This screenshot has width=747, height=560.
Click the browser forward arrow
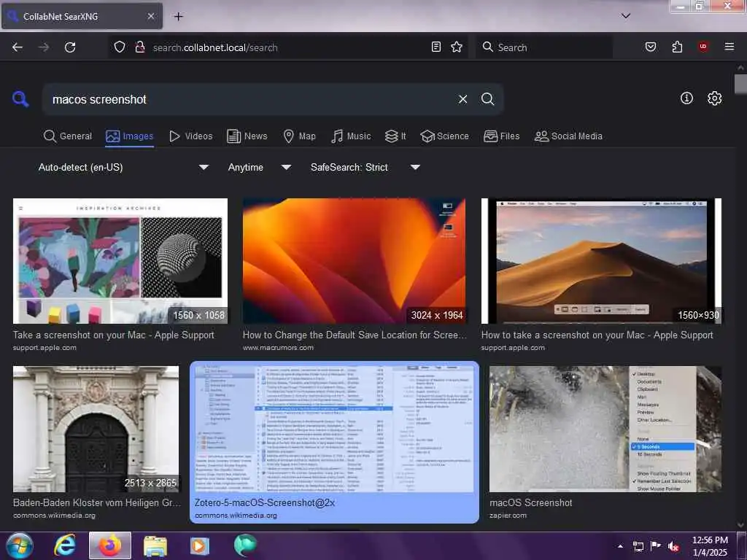pos(44,47)
